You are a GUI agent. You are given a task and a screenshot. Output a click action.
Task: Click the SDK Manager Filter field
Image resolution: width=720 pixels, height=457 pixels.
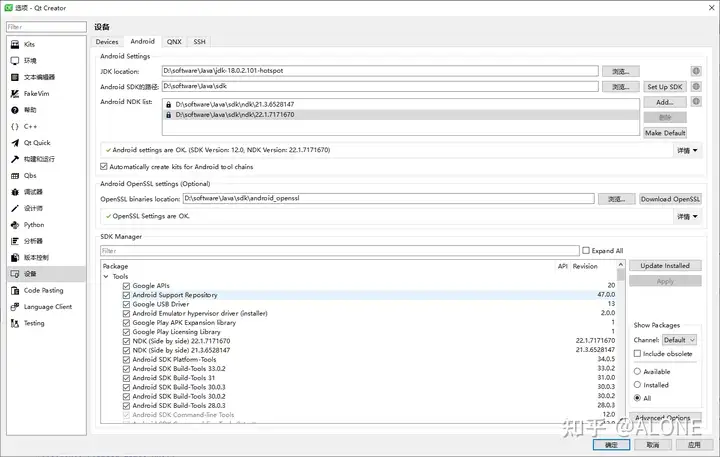click(340, 251)
